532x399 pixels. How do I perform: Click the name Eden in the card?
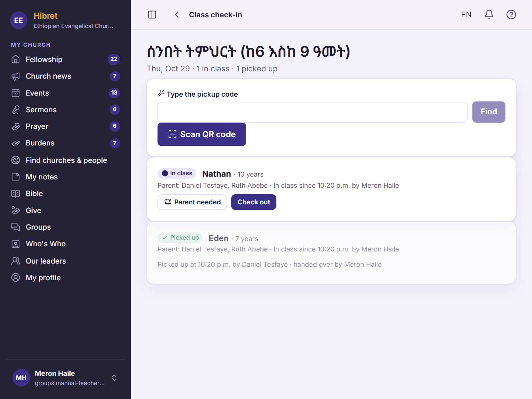(219, 238)
